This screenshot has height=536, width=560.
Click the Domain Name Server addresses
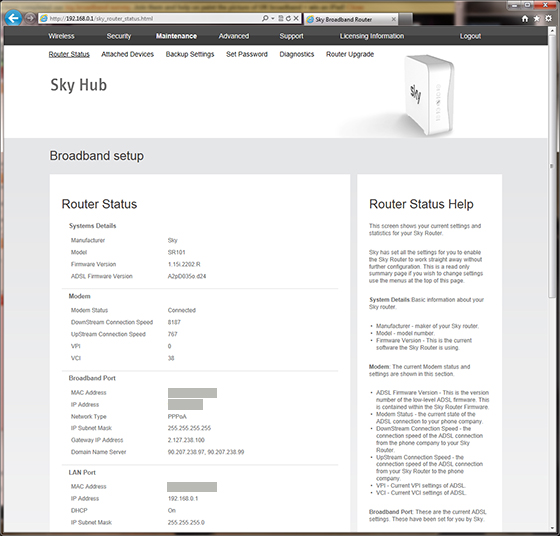pyautogui.click(x=206, y=452)
